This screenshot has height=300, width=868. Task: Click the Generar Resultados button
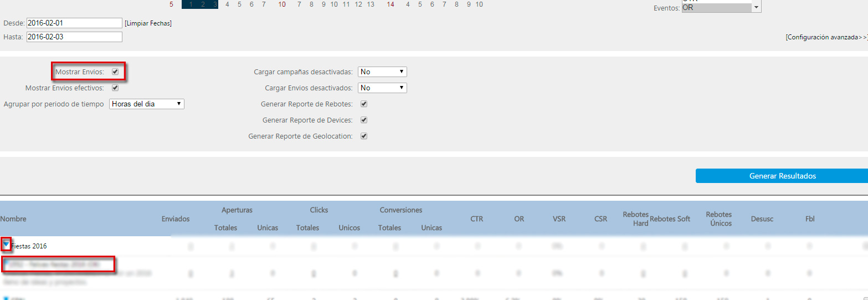(782, 176)
